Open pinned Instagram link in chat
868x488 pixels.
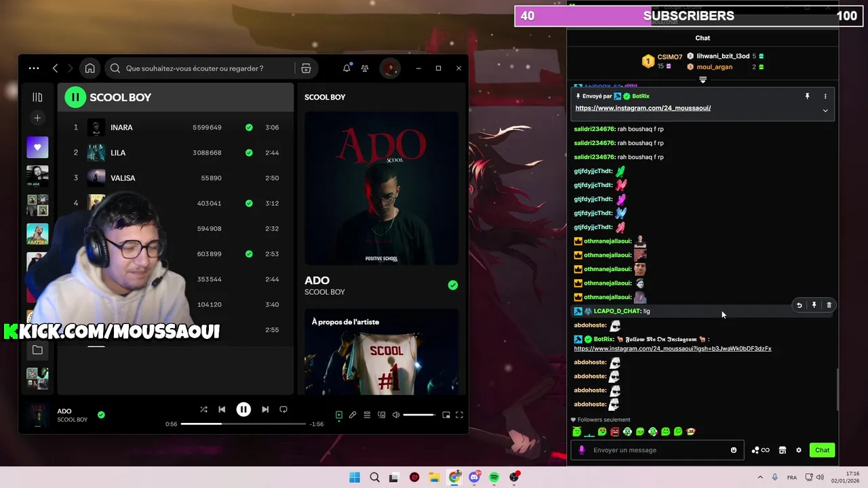point(643,108)
